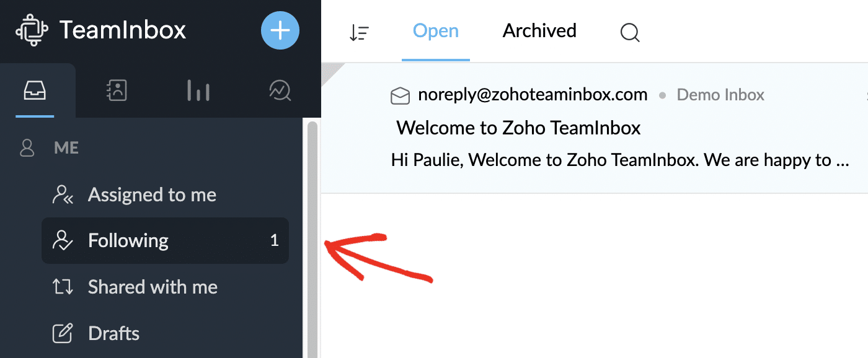Switch to the Archived tab
Viewport: 868px width, 358px height.
(x=539, y=31)
